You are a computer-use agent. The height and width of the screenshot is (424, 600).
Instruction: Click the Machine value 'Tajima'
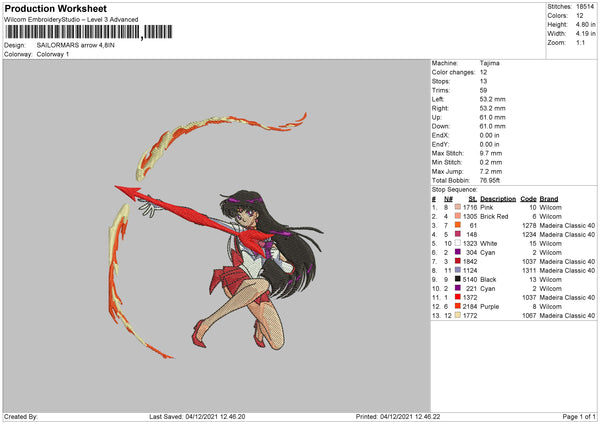pyautogui.click(x=489, y=63)
